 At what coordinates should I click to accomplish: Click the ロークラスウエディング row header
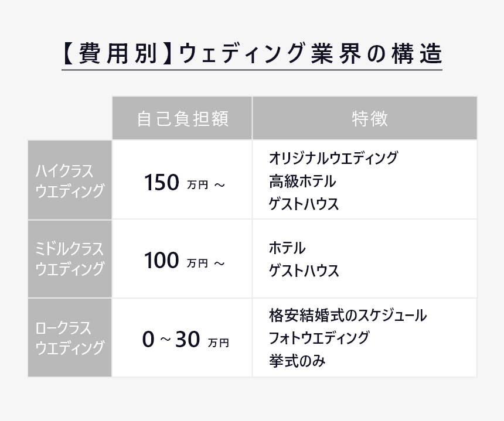coord(70,337)
